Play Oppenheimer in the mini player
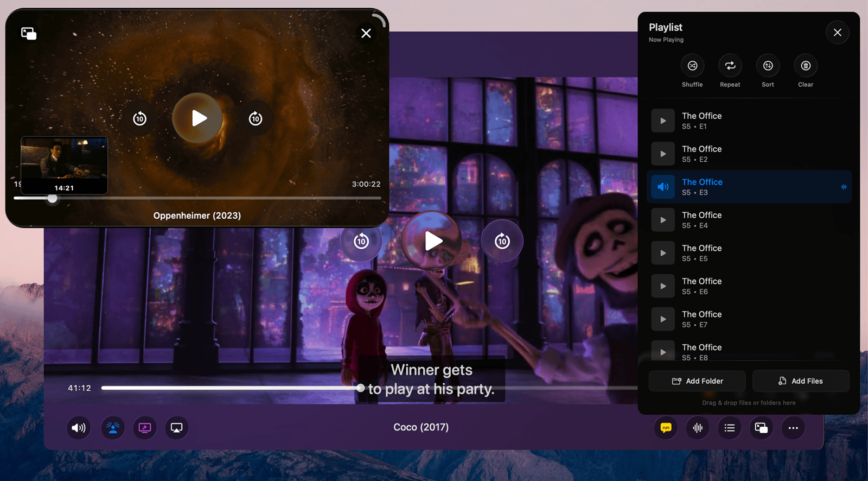The height and width of the screenshot is (481, 868). click(x=198, y=118)
